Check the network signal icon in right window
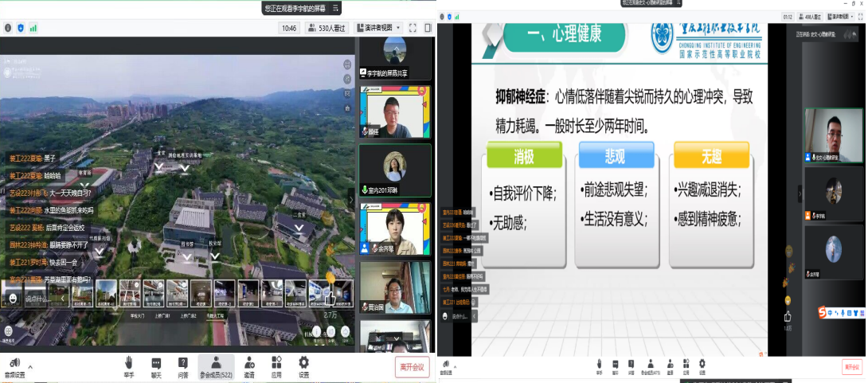The image size is (868, 383). click(x=457, y=17)
